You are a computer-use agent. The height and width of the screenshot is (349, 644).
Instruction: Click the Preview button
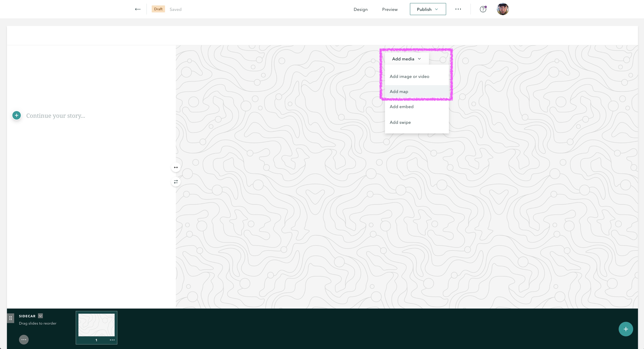point(390,10)
